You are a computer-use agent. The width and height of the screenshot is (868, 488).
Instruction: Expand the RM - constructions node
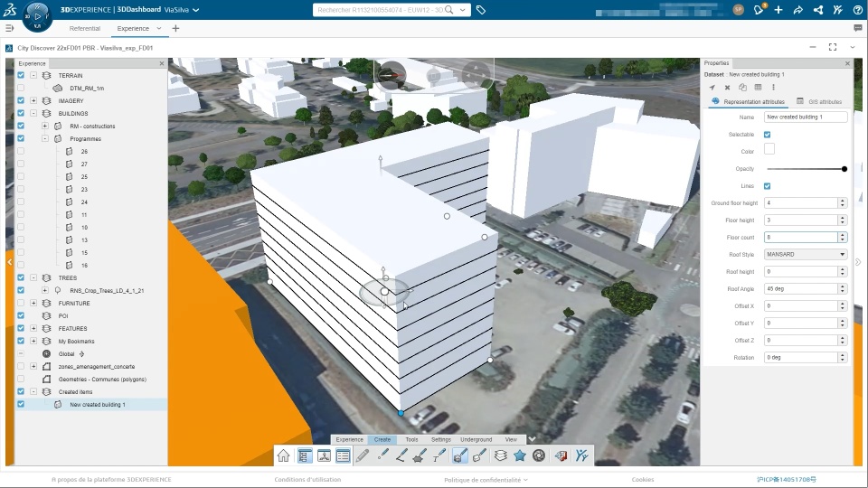click(x=45, y=127)
